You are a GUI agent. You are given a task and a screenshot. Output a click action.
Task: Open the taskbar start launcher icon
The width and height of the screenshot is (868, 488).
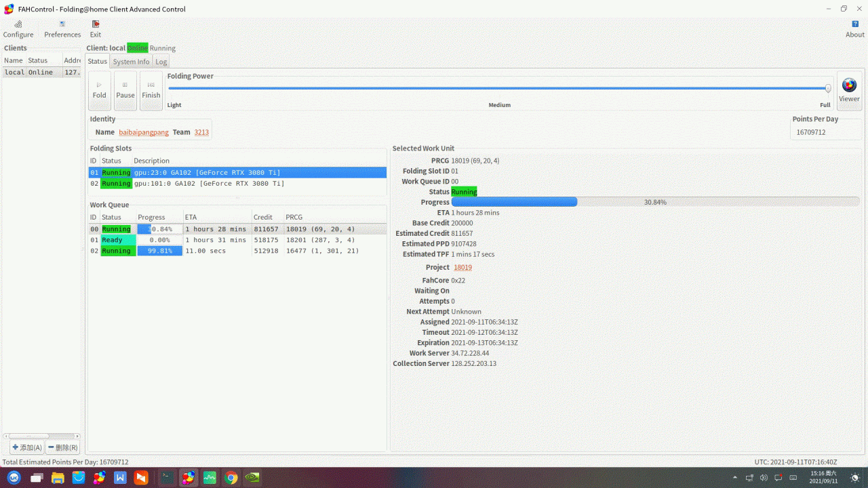pos(14,477)
